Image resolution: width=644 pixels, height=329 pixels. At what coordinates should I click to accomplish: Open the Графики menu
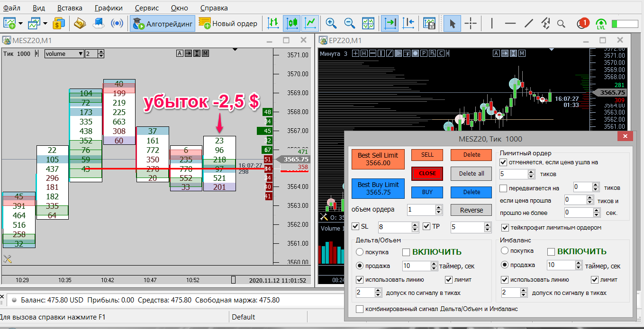(108, 8)
